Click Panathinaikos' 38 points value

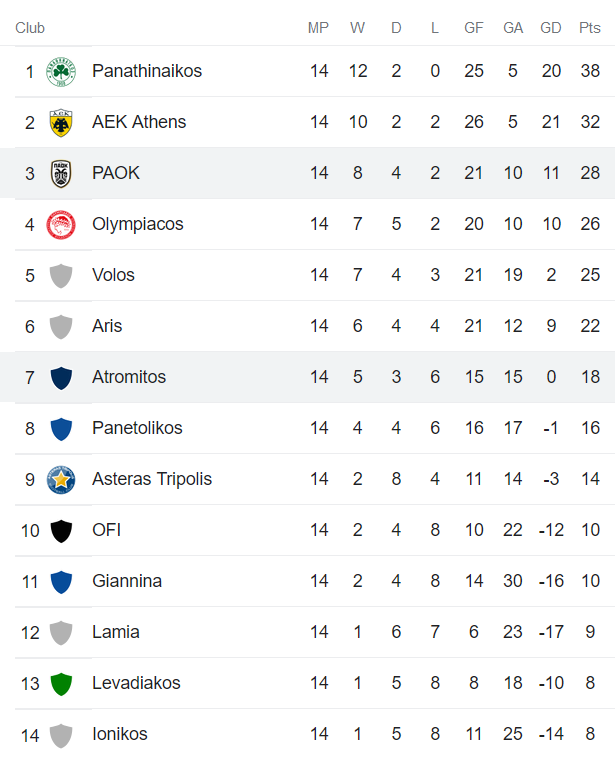click(590, 71)
